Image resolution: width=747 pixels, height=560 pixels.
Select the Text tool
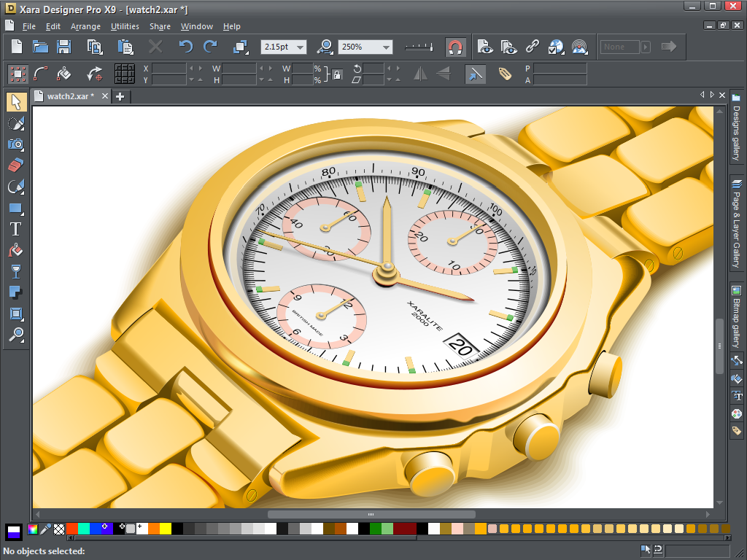16,228
